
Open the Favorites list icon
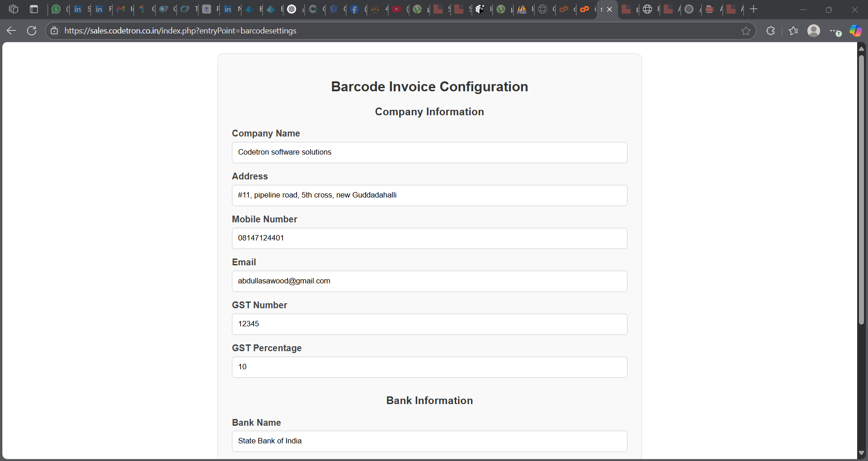tap(793, 31)
